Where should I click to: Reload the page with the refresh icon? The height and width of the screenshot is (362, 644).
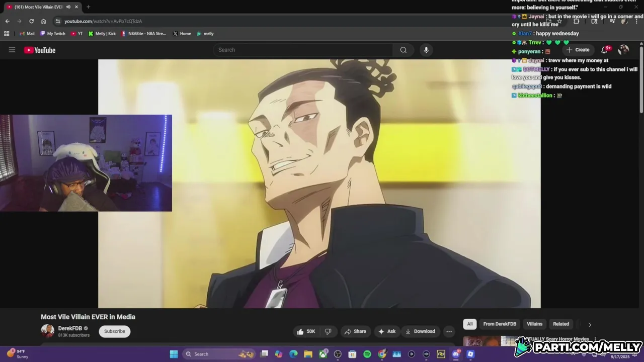pyautogui.click(x=31, y=21)
